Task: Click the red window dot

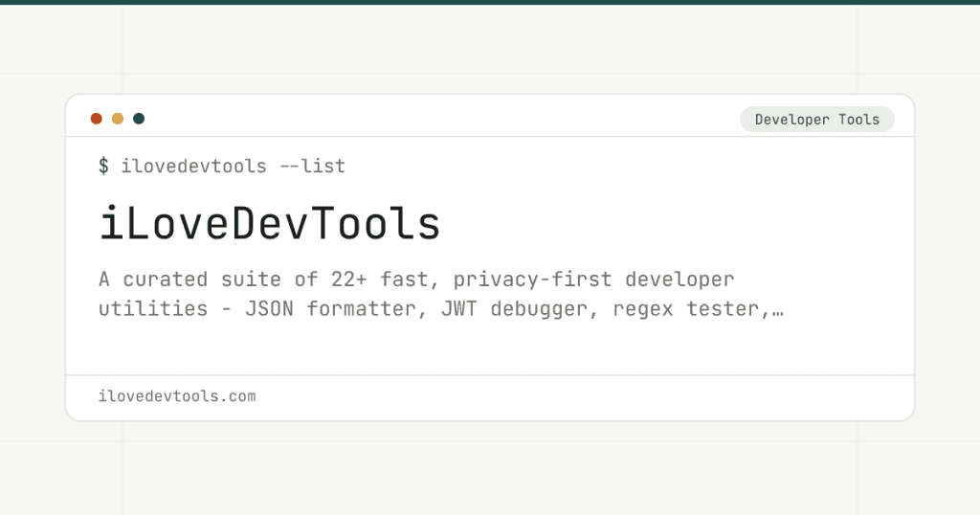Action: click(x=97, y=119)
